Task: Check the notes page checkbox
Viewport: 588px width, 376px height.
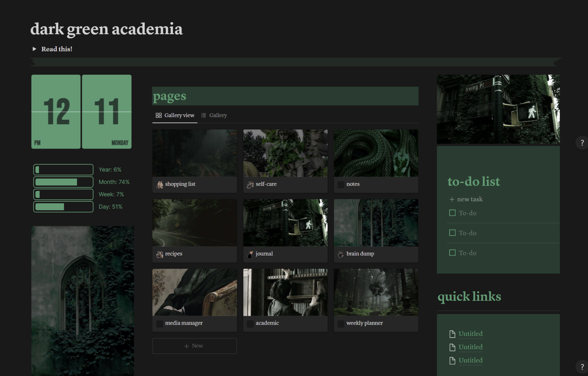Action: coord(341,184)
